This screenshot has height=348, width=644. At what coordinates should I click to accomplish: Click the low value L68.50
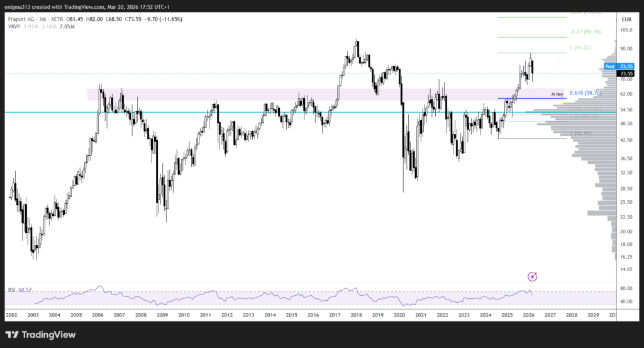113,19
